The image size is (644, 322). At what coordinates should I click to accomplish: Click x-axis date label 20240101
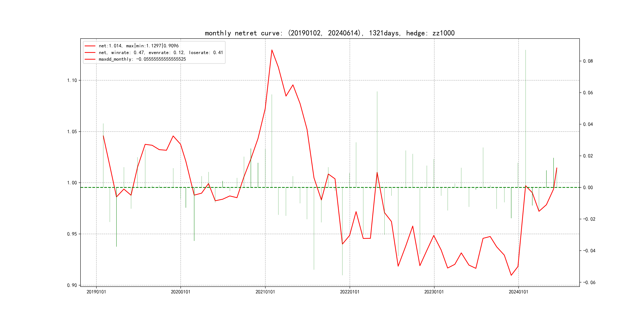tap(518, 292)
